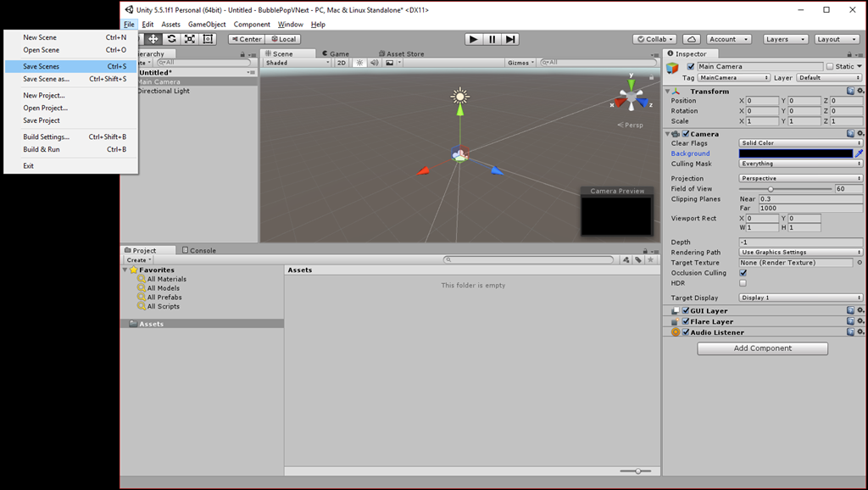This screenshot has height=490, width=868.
Task: Select the Scale transform tool
Action: pyautogui.click(x=190, y=39)
